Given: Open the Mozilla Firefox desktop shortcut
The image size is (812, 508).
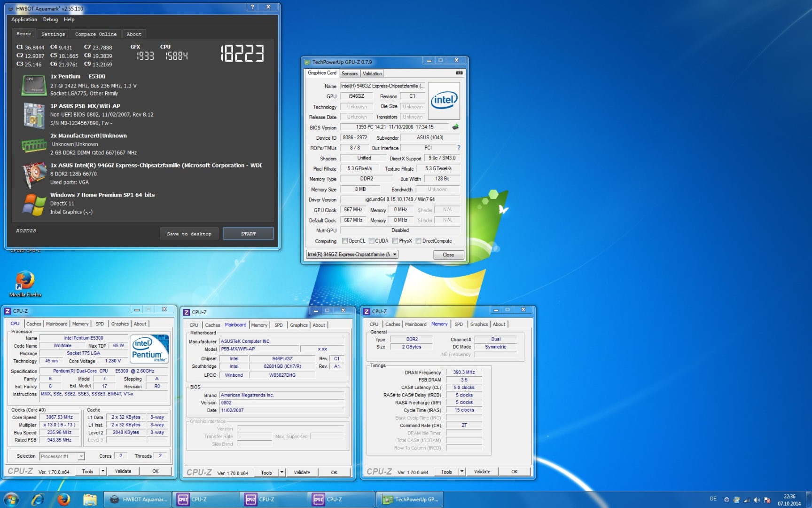Looking at the screenshot, I should pos(25,284).
